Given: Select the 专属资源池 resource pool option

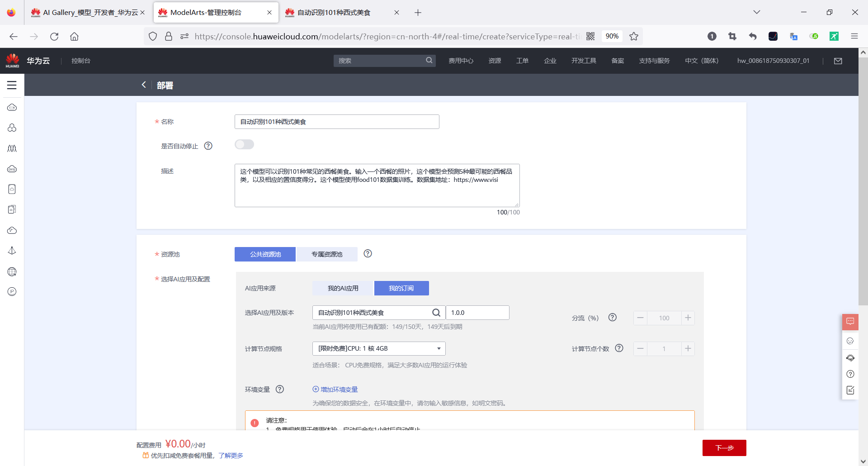Looking at the screenshot, I should click(x=327, y=254).
